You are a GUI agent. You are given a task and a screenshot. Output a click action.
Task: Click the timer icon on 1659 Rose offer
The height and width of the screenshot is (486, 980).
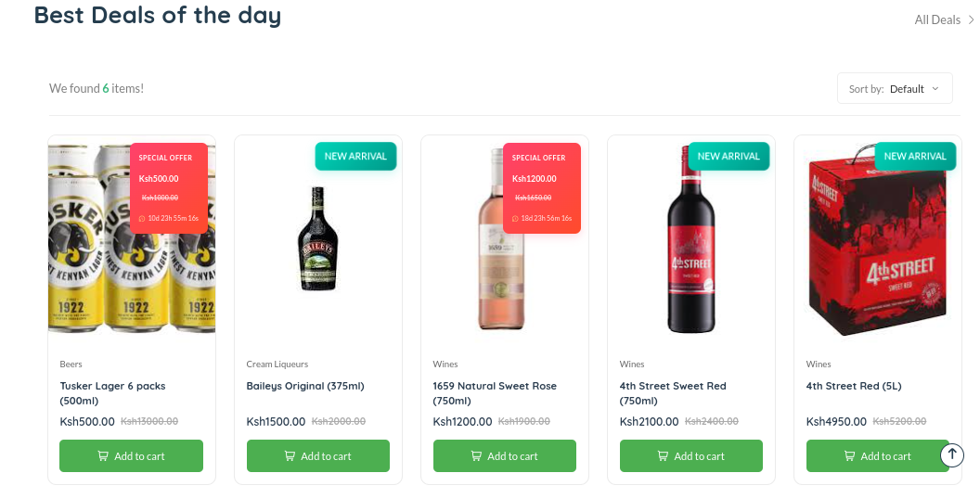[515, 219]
